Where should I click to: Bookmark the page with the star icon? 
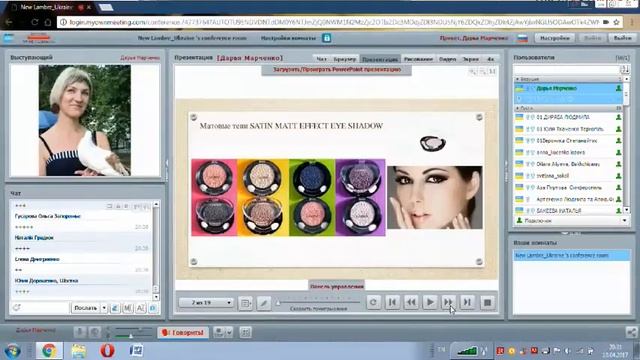[617, 22]
